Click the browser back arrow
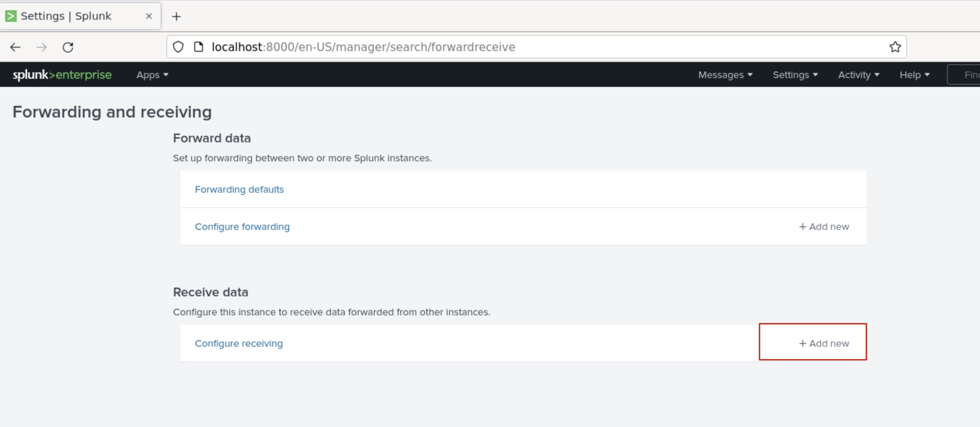980x427 pixels. click(15, 47)
